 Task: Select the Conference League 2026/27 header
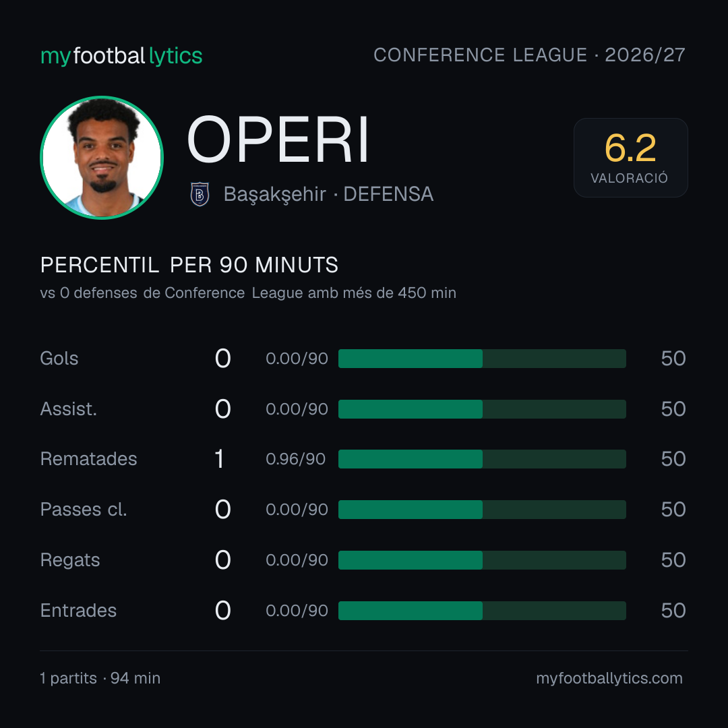pos(529,55)
